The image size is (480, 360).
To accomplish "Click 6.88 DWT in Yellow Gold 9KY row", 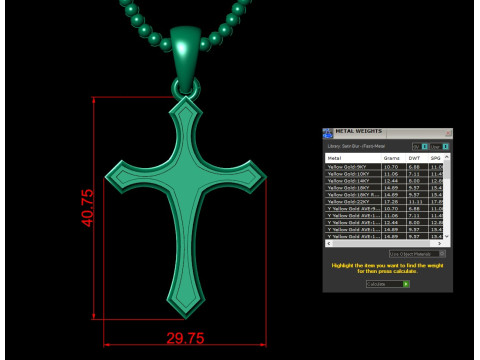I will coord(414,167).
